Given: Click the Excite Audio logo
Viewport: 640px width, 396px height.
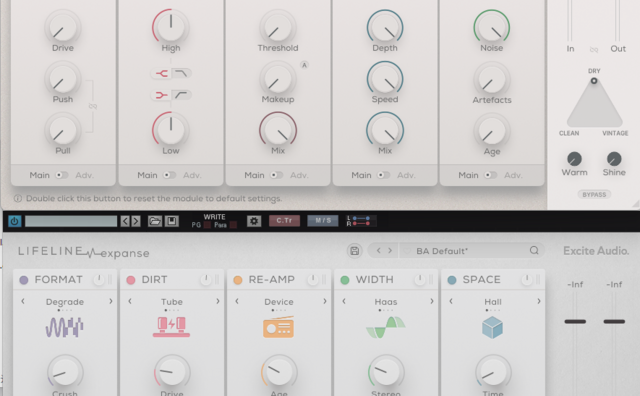Looking at the screenshot, I should click(596, 251).
